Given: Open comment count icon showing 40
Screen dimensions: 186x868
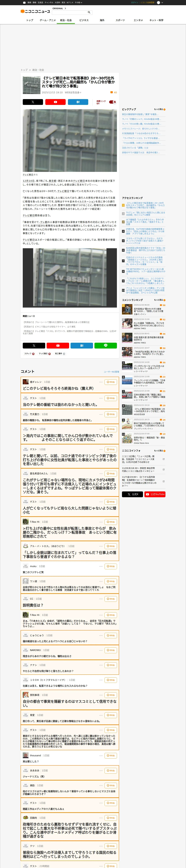Looking at the screenshot, I should [x=114, y=92].
